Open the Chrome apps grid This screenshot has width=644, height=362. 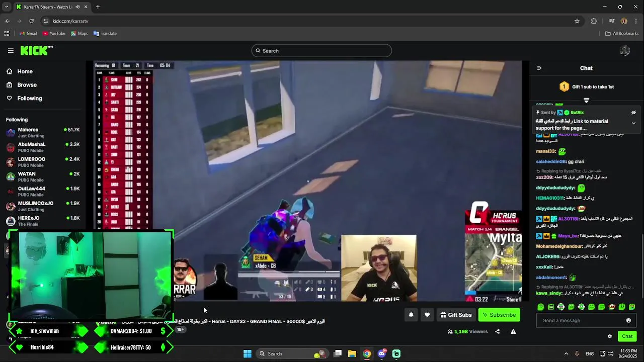pyautogui.click(x=7, y=34)
